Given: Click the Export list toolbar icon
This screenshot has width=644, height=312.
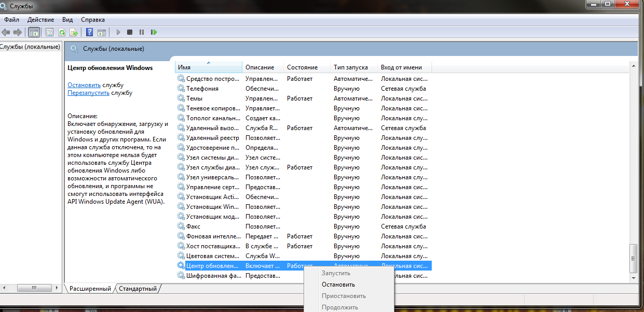Looking at the screenshot, I should point(74,32).
